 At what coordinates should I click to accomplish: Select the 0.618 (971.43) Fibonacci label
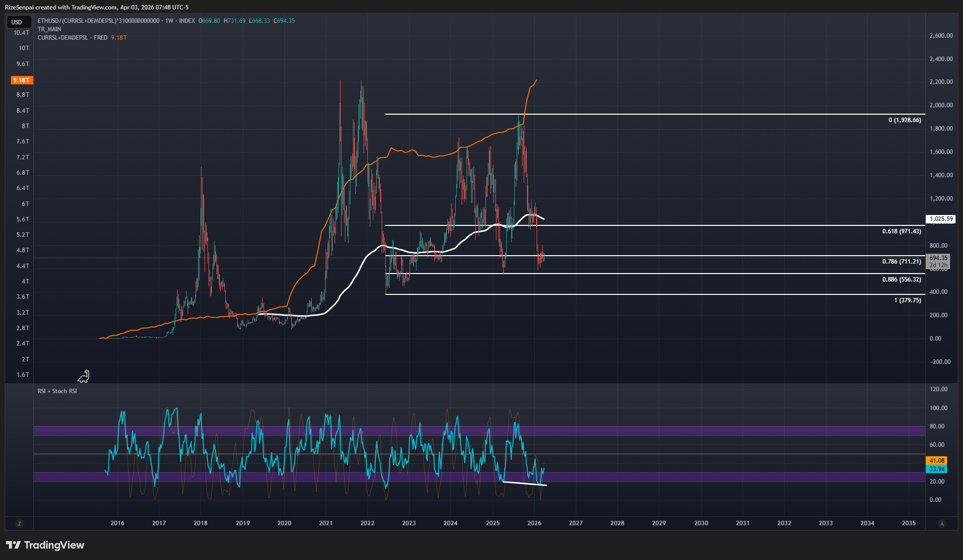tap(901, 231)
